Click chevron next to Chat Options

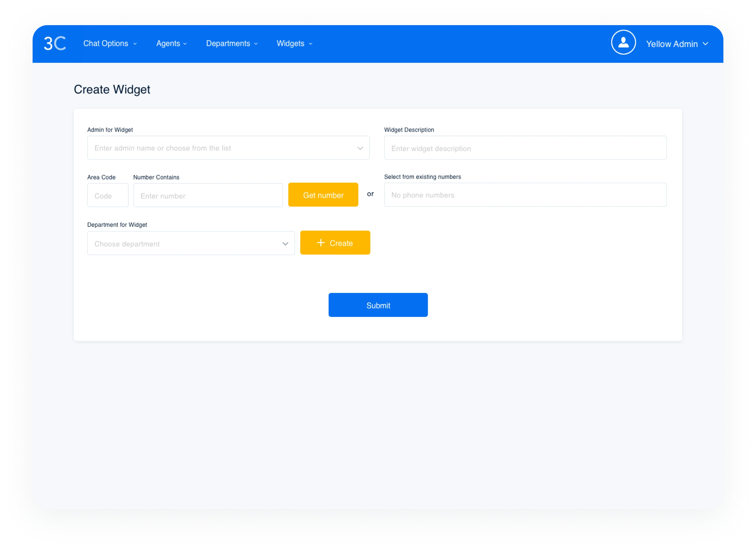point(135,44)
